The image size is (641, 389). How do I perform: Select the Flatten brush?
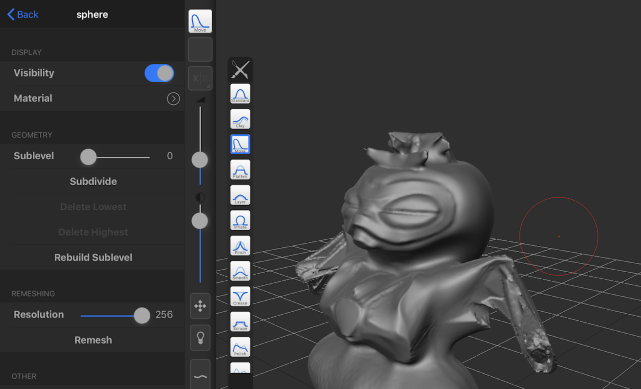pos(240,170)
